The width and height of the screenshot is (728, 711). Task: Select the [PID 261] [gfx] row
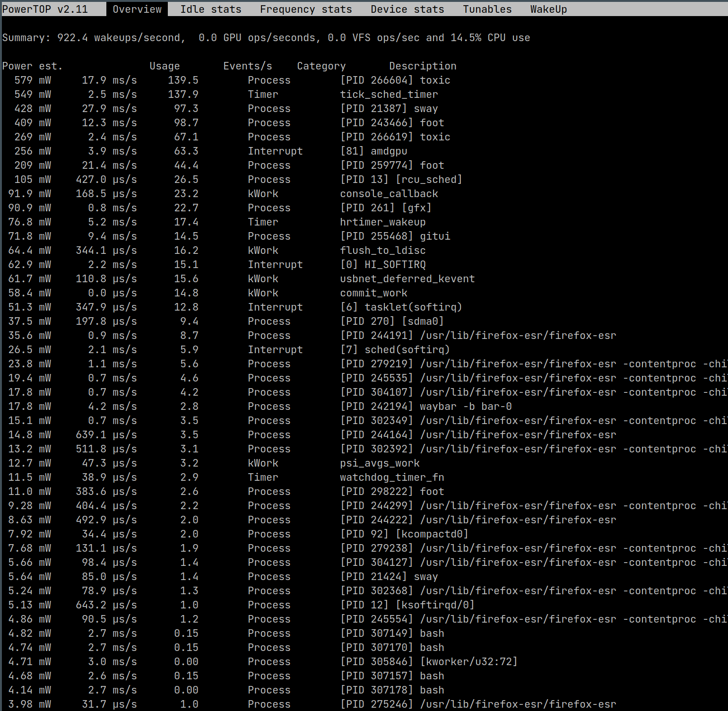tap(364, 208)
